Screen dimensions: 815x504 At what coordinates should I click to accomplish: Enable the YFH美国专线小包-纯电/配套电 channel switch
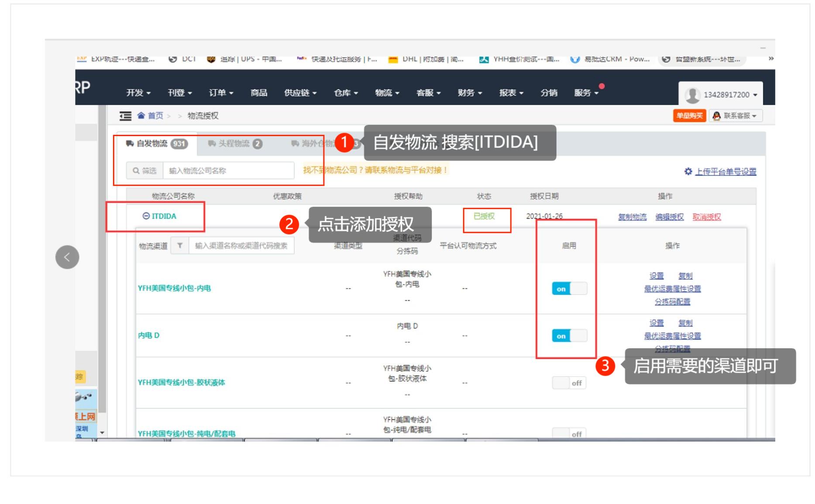pos(569,433)
